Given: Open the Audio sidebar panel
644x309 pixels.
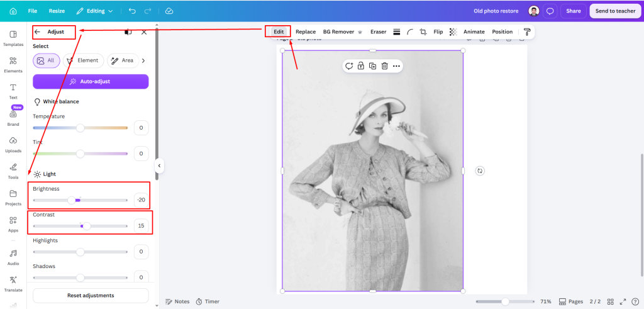Looking at the screenshot, I should click(13, 257).
